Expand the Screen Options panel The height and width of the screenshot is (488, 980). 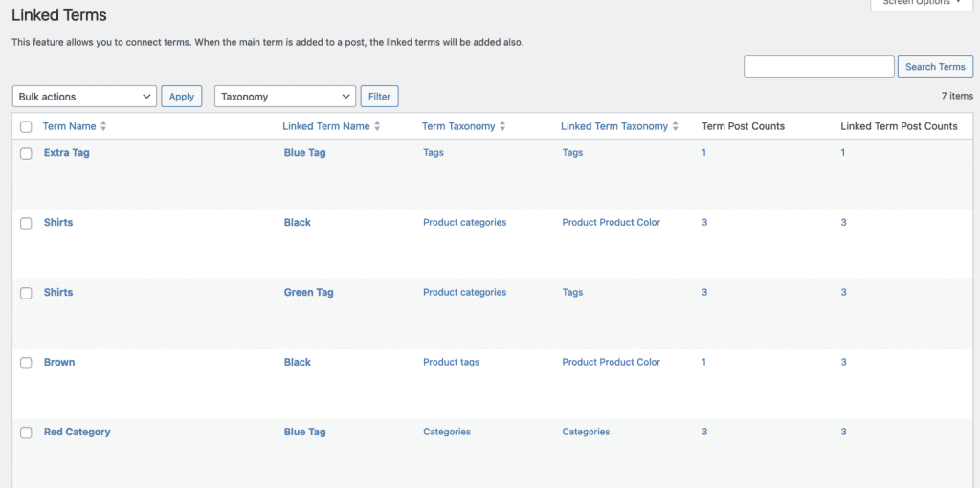pos(922,3)
